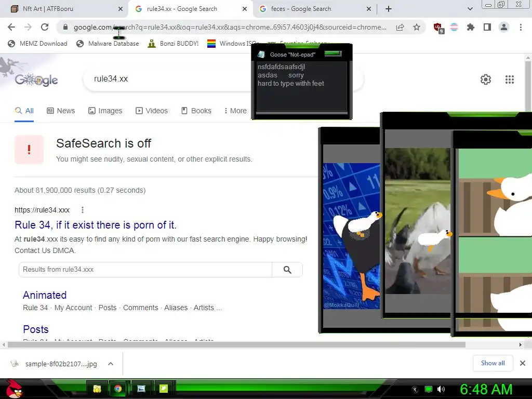The image size is (532, 399).
Task: Expand the More search filters menu
Action: pos(235,111)
